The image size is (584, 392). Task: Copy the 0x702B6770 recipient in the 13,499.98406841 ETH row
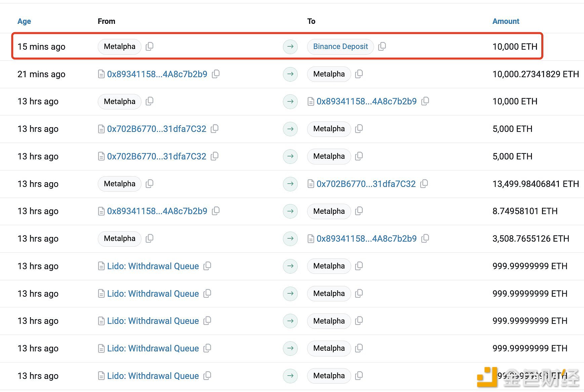coord(424,184)
